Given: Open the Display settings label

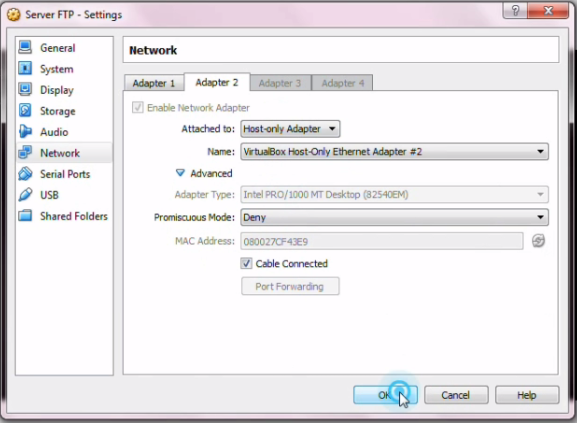Looking at the screenshot, I should pyautogui.click(x=57, y=90).
